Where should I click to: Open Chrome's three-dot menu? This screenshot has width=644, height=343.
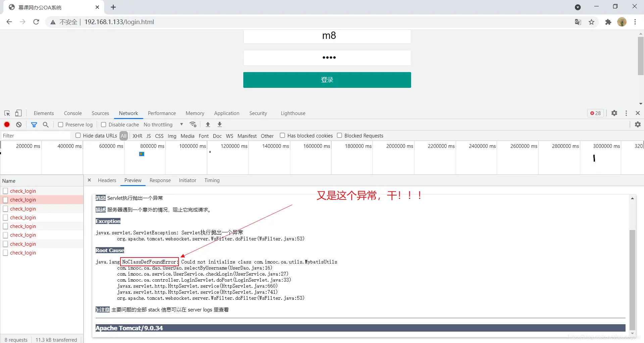[x=635, y=22]
